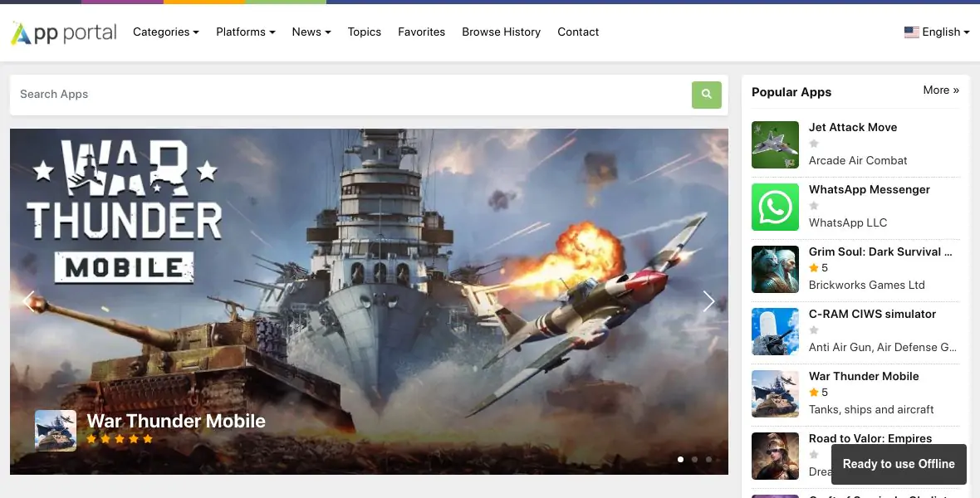
Task: Open the C-RAM CIWS simulator title link
Action: tap(872, 315)
